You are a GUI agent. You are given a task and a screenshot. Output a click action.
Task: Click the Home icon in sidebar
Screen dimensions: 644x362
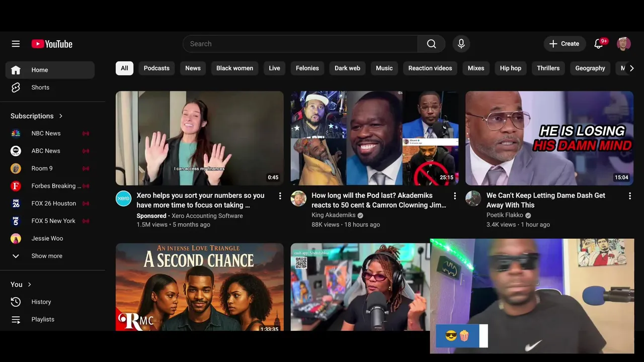[16, 70]
